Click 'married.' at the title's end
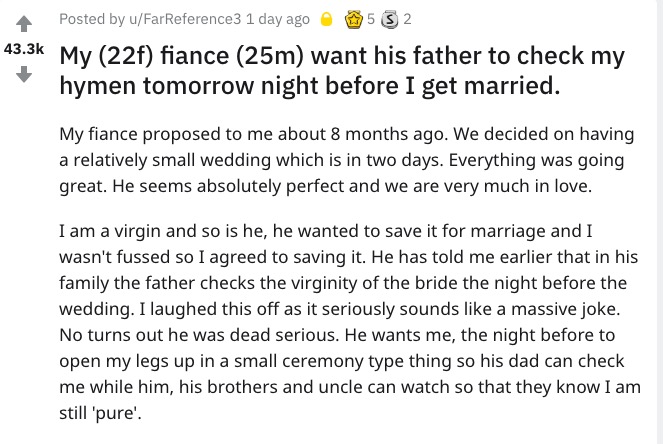The image size is (663, 444). pos(512,85)
